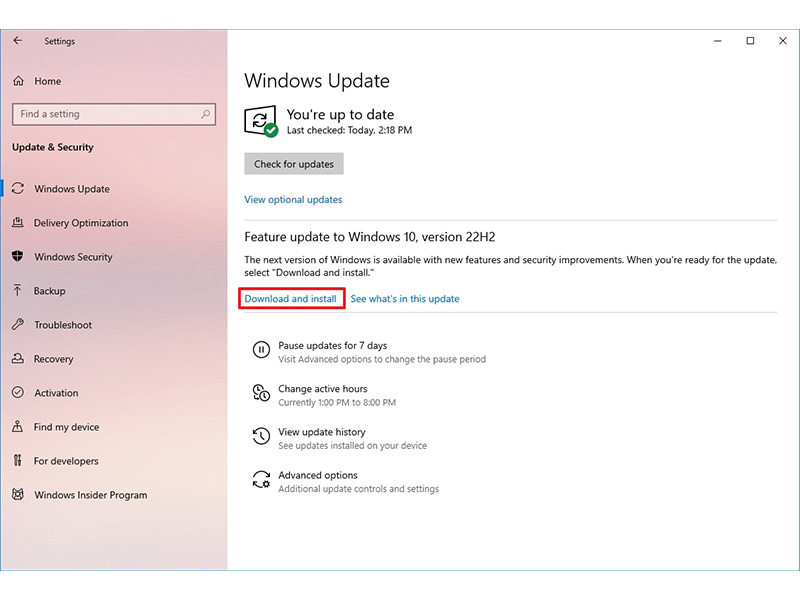
Task: Click the search magnifier icon
Action: (x=206, y=114)
